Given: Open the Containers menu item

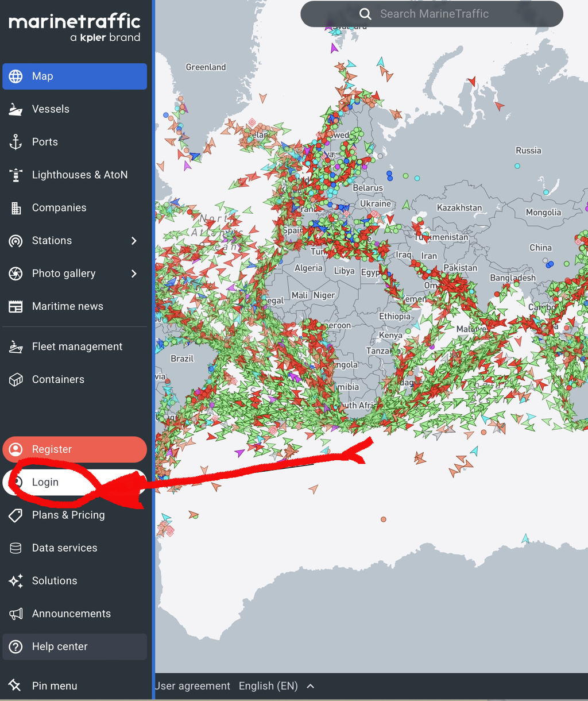Looking at the screenshot, I should [75, 379].
